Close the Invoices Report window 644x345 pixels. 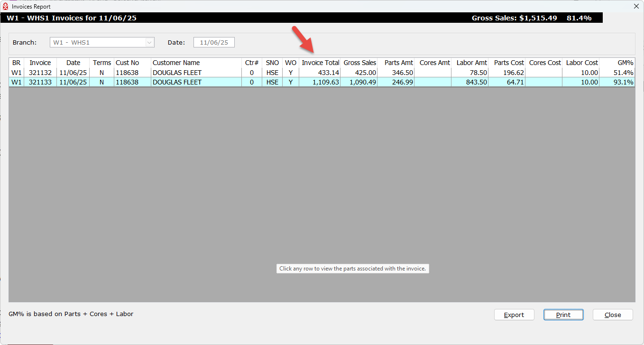coord(636,6)
